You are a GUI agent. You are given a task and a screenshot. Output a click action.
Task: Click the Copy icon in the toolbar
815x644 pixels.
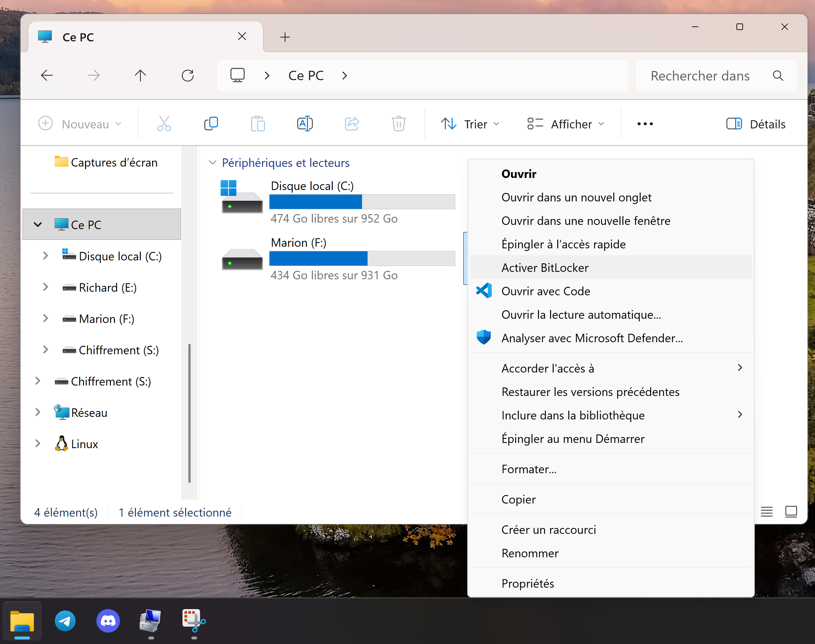coord(211,124)
